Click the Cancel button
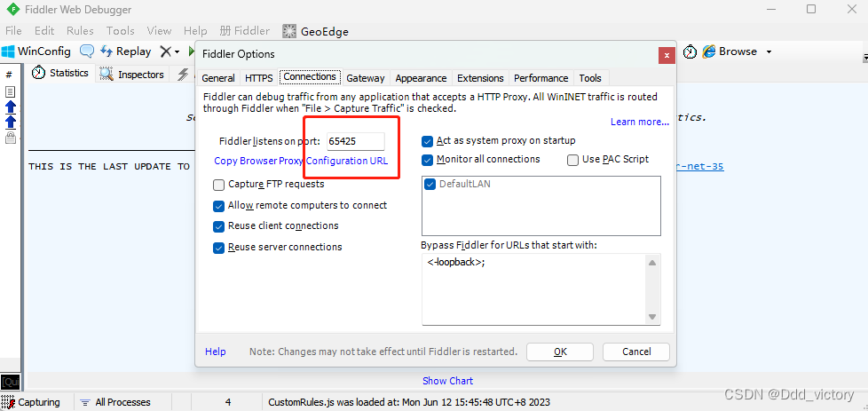This screenshot has height=411, width=868. pyautogui.click(x=636, y=352)
